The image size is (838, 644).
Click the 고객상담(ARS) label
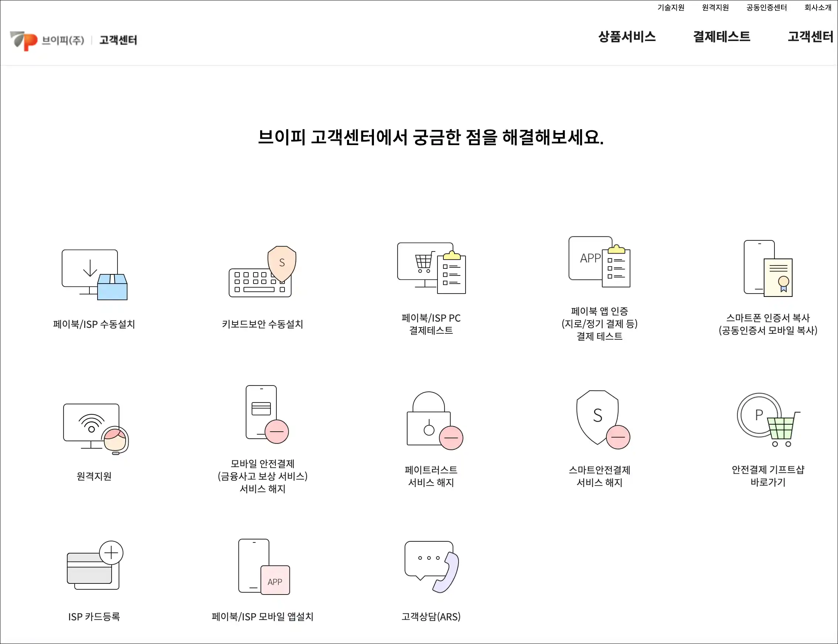[x=431, y=617]
